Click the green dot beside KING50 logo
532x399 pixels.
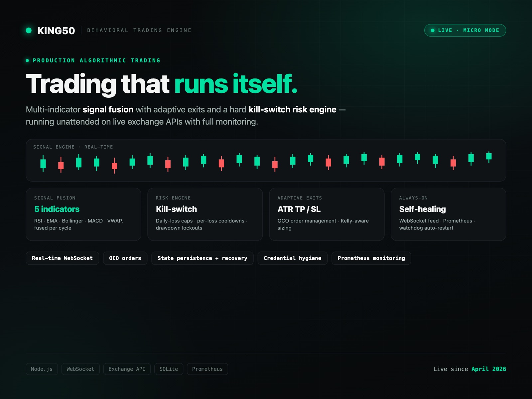click(29, 30)
